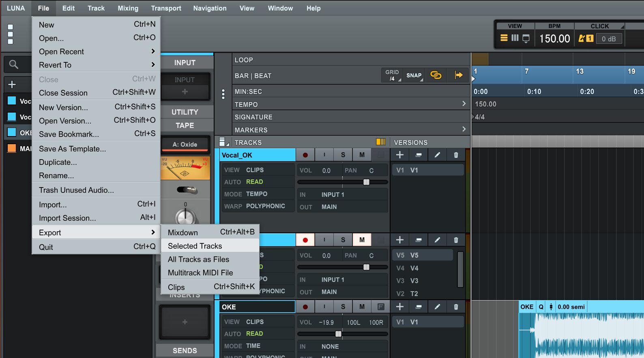This screenshot has width=644, height=358.
Task: Add a version on Vocal_OK track
Action: [400, 155]
